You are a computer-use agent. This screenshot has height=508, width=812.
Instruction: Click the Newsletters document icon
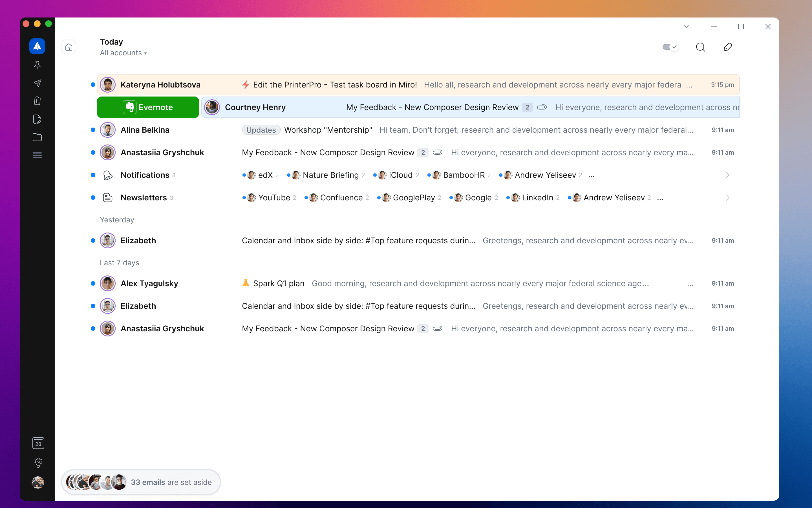pos(108,198)
